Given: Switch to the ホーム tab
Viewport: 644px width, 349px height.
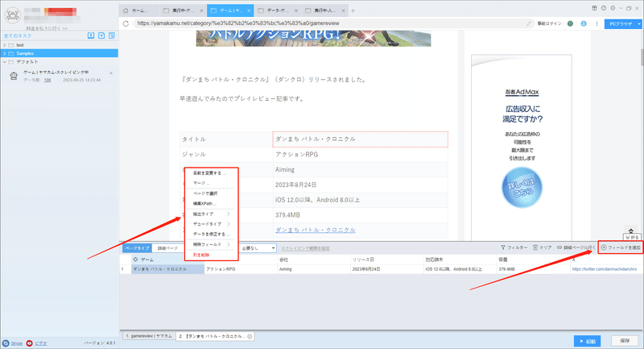Looking at the screenshot, I should (x=139, y=10).
